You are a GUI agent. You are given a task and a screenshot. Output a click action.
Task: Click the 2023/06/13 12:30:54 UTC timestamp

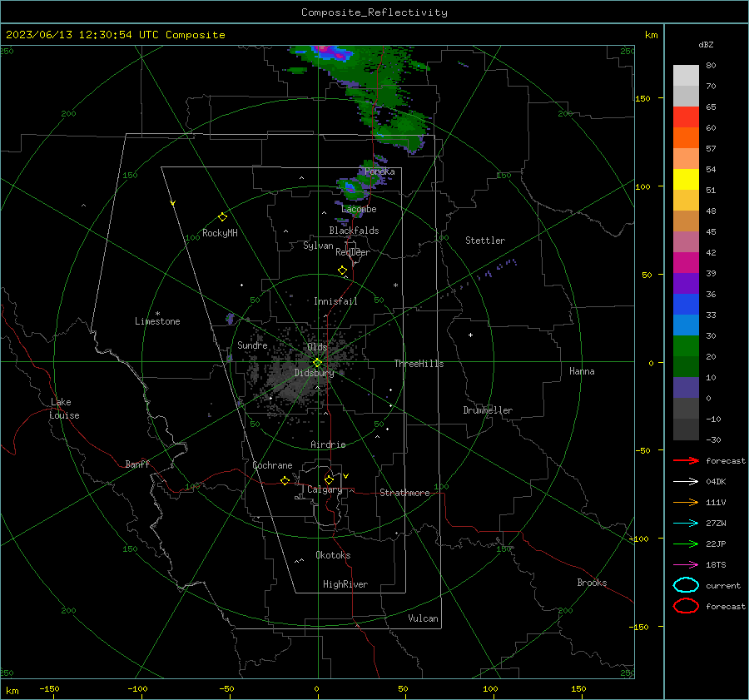[115, 35]
